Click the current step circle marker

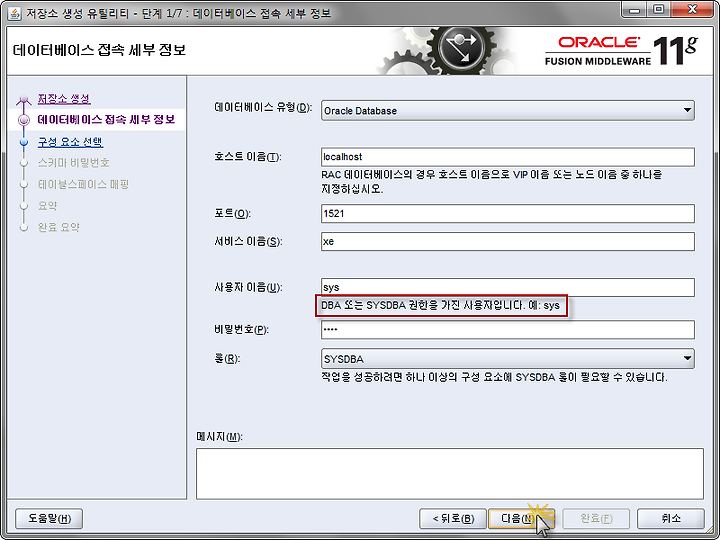[24, 120]
